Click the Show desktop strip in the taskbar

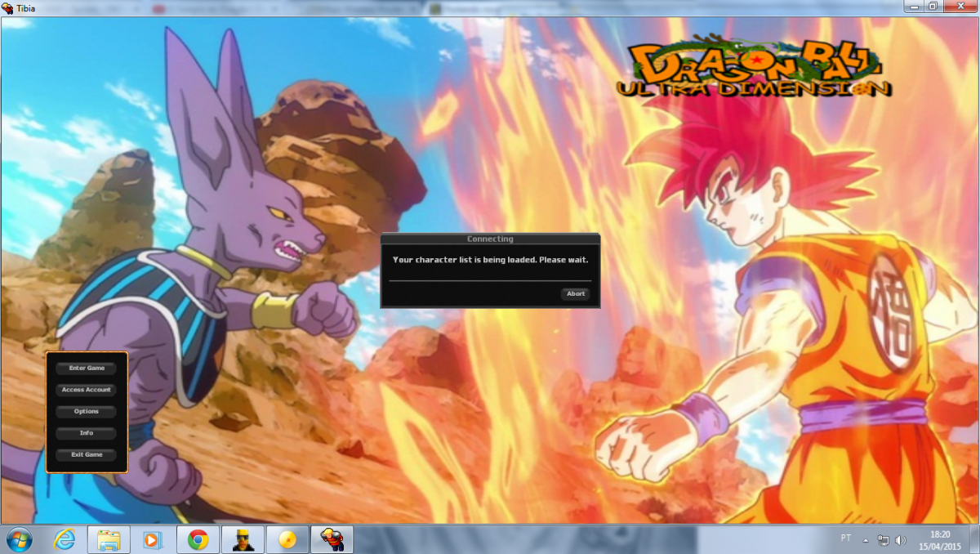tap(973, 539)
